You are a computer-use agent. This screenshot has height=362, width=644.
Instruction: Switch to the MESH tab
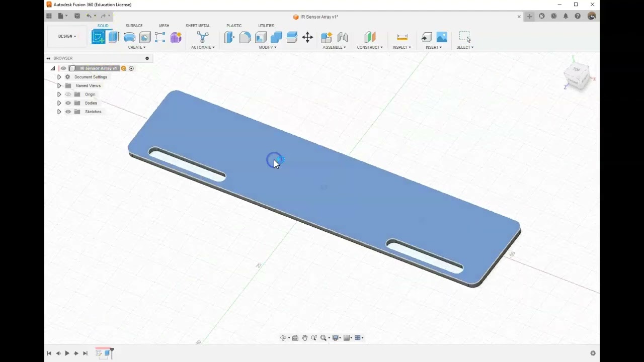pyautogui.click(x=164, y=26)
